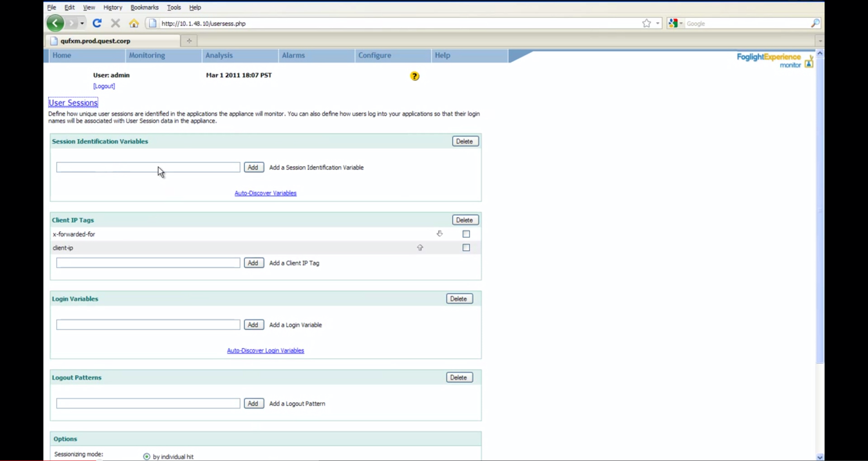The width and height of the screenshot is (868, 461).
Task: Check the x-forwarded-for checkbox
Action: (466, 234)
